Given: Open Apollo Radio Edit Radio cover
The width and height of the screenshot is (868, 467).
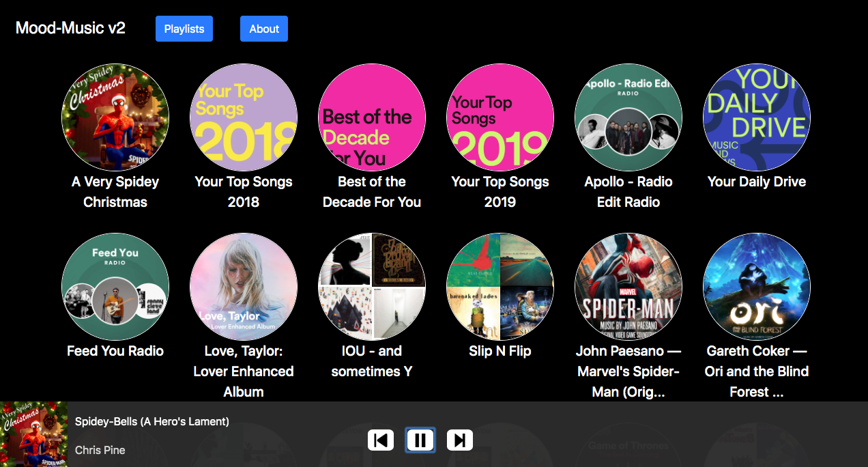Looking at the screenshot, I should 628,117.
